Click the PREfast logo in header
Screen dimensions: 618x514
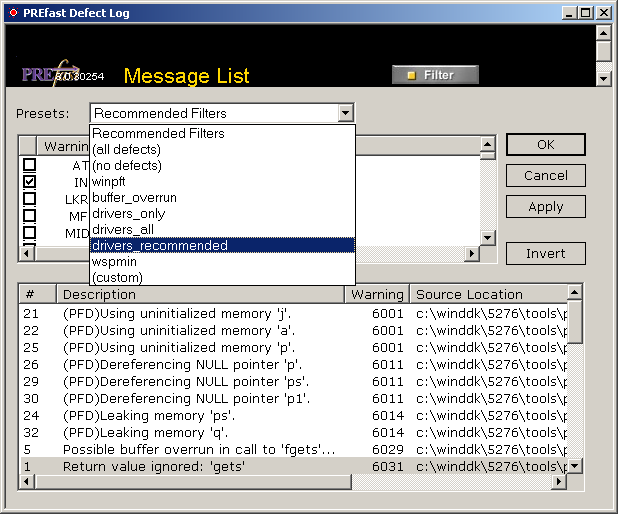[x=51, y=74]
